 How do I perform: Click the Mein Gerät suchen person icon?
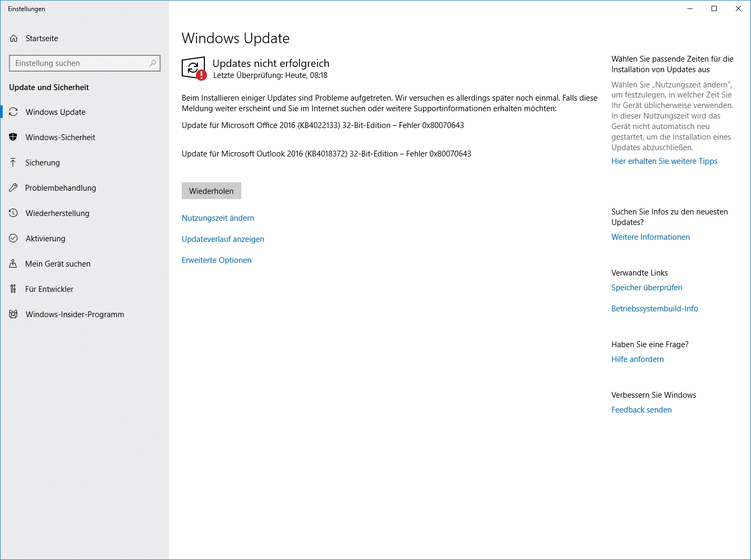[x=13, y=264]
